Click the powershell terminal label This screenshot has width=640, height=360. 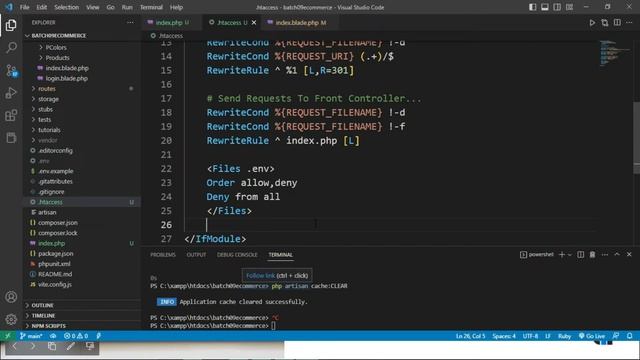click(x=536, y=254)
